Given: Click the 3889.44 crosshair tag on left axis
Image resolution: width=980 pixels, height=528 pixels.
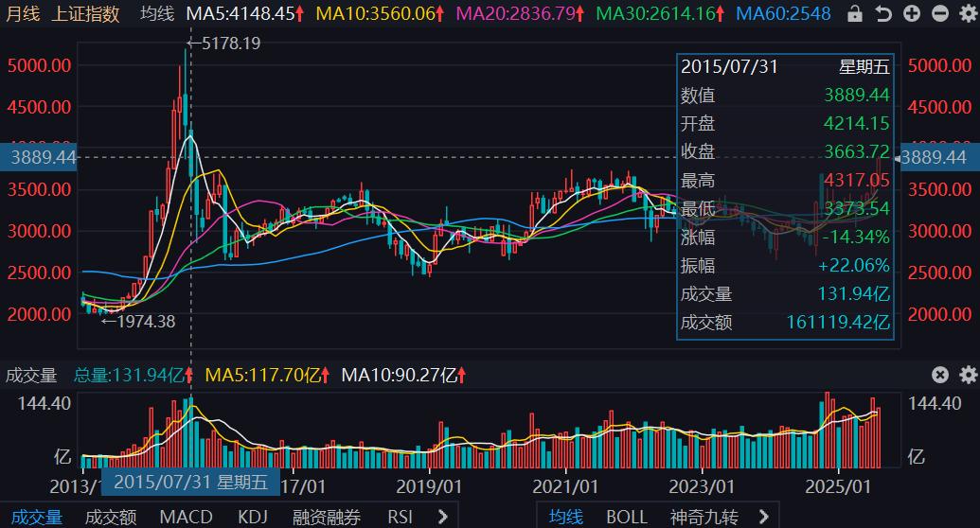Looking at the screenshot, I should [x=39, y=157].
